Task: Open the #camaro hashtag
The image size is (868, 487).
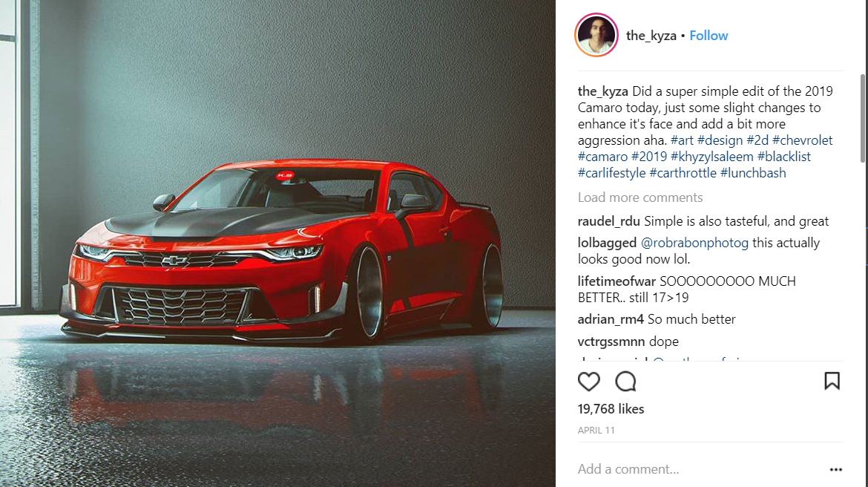Action: (x=602, y=157)
